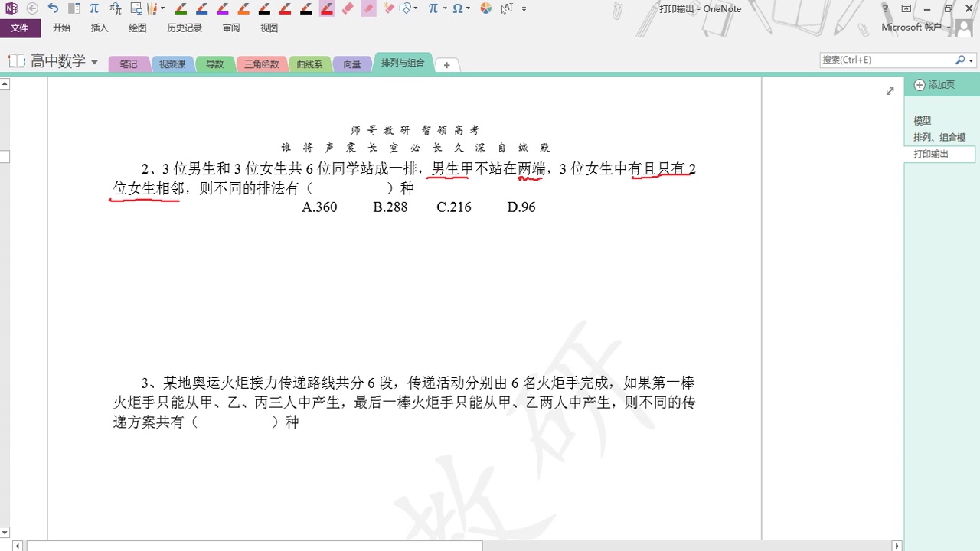Open the Microsoft 帐户 account menu
The image size is (980, 551).
[x=916, y=27]
